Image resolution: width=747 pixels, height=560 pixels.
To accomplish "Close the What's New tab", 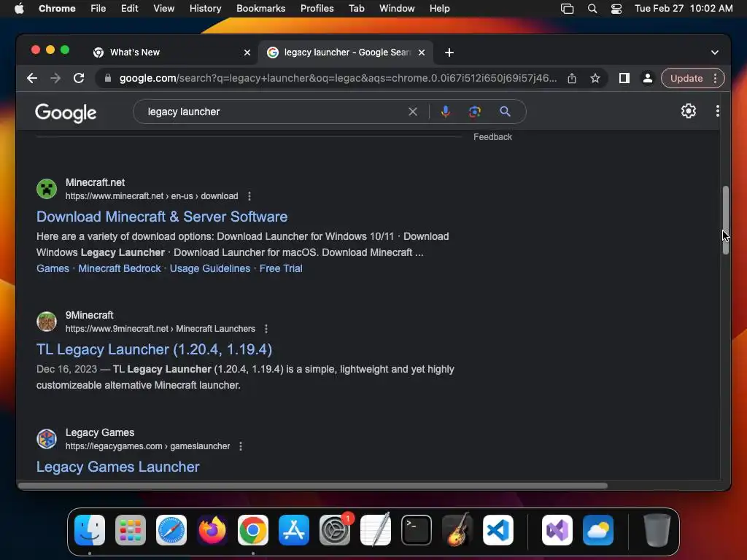I will pos(247,52).
